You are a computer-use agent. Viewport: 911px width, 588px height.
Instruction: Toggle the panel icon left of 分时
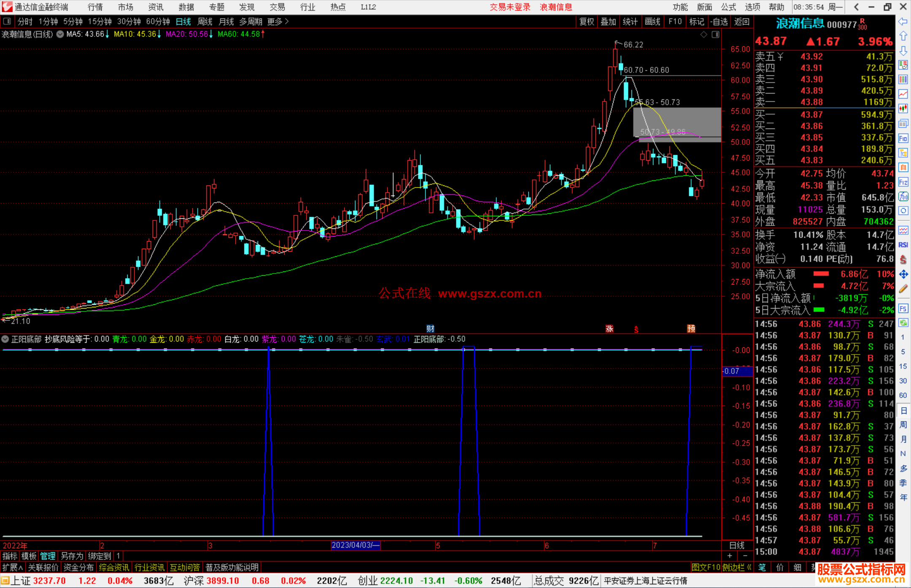pyautogui.click(x=7, y=21)
